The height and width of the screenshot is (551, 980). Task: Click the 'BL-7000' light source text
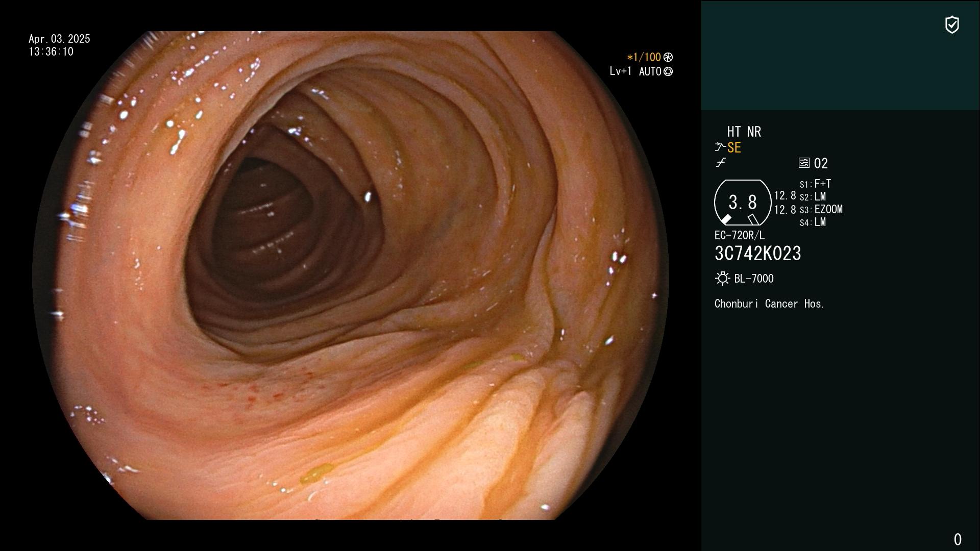pos(754,279)
